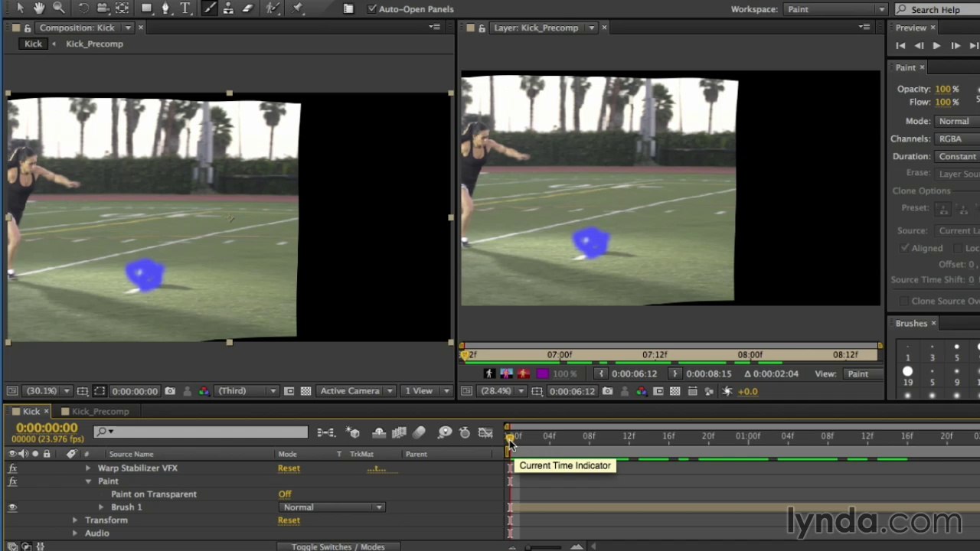Jump to first frame in Preview

900,46
